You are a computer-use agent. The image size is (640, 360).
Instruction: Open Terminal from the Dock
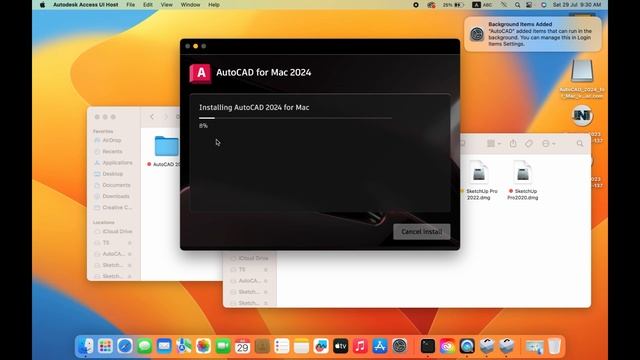pyautogui.click(x=427, y=346)
